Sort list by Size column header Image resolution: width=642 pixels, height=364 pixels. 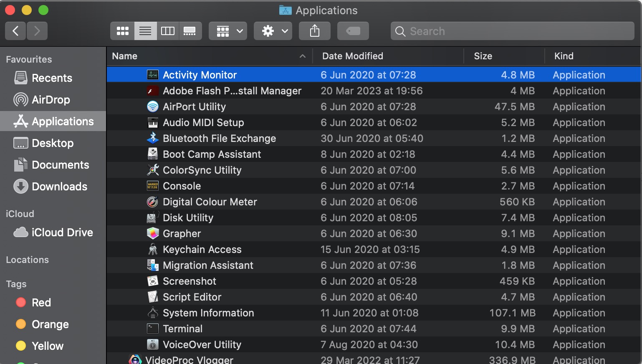(x=504, y=56)
